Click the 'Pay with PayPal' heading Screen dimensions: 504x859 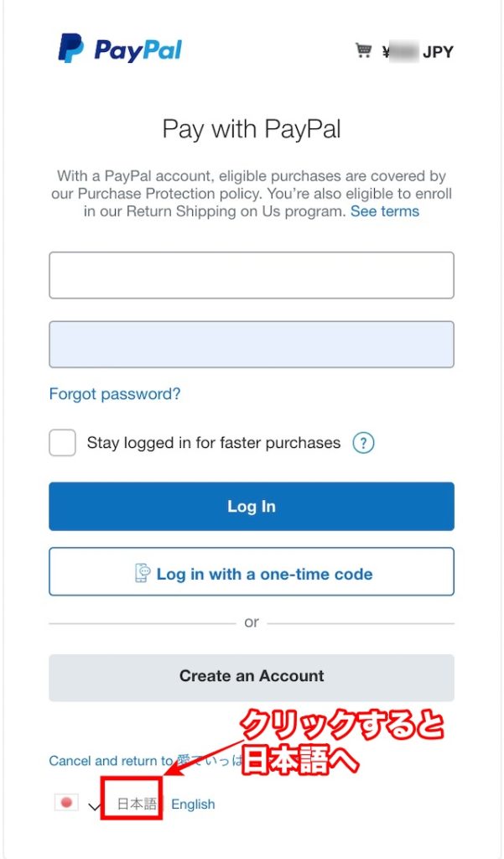pos(252,129)
